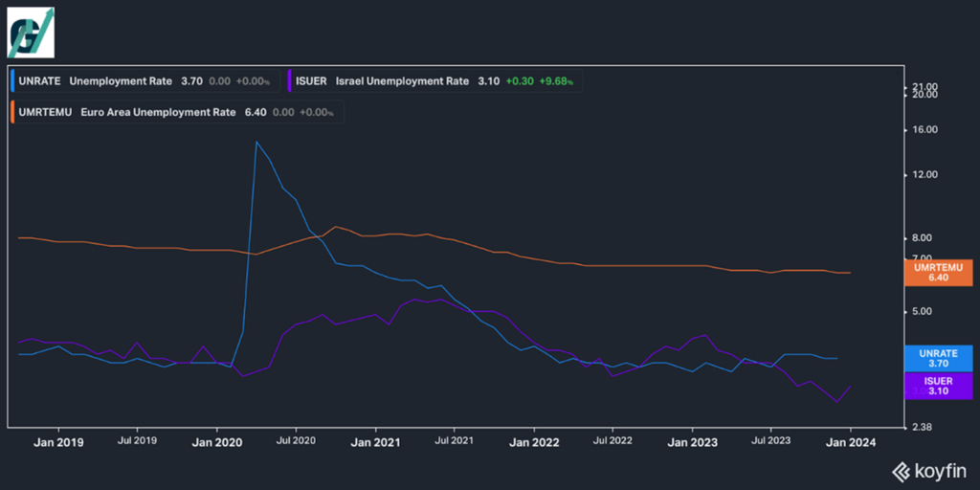The image size is (980, 490).
Task: Click the green G logo icon
Action: [31, 33]
